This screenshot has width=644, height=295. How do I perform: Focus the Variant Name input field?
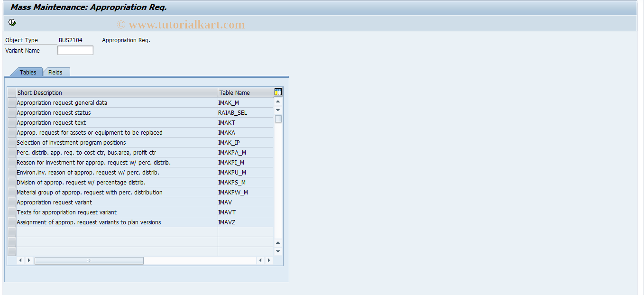point(75,50)
